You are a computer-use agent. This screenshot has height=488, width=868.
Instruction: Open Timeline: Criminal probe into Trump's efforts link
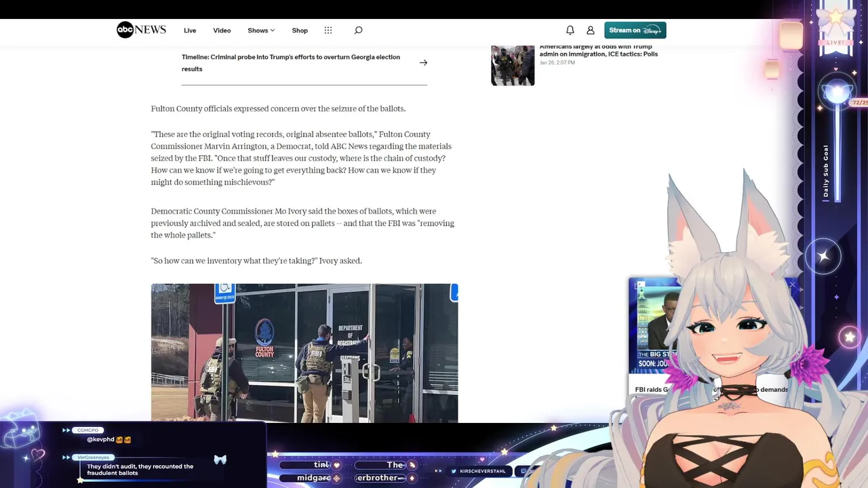pos(291,62)
